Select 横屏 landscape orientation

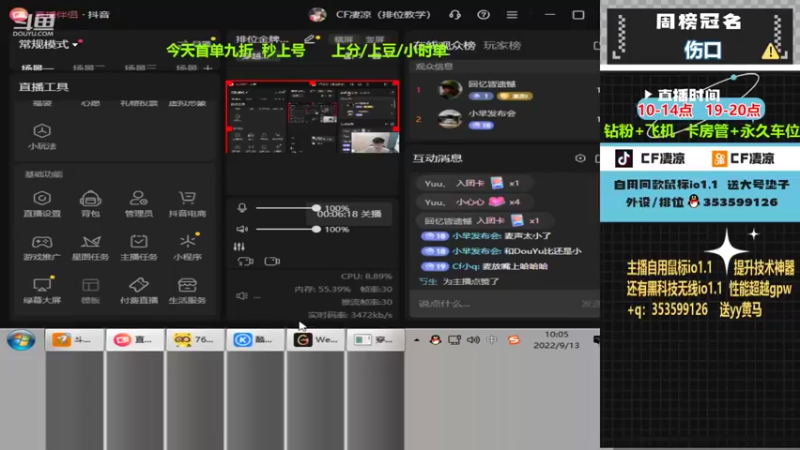pos(343,39)
